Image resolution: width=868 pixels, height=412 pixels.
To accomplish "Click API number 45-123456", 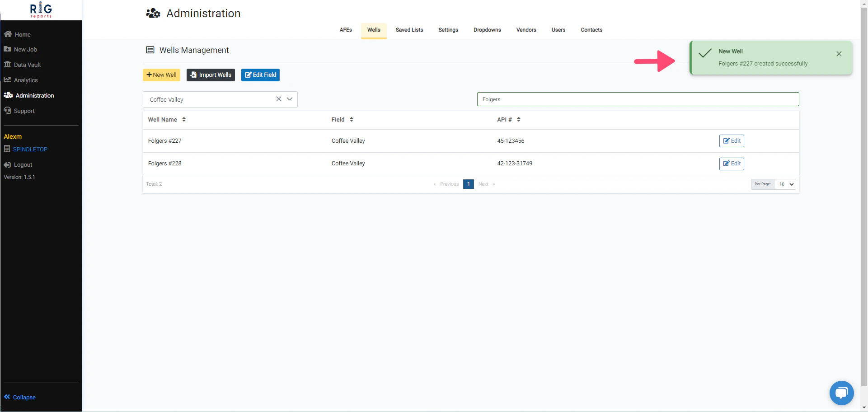I will click(x=511, y=141).
